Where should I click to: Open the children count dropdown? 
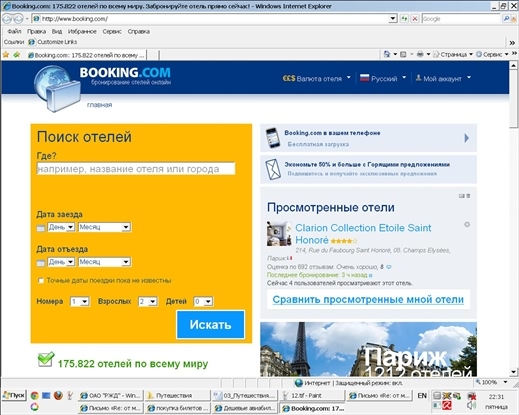click(x=203, y=301)
